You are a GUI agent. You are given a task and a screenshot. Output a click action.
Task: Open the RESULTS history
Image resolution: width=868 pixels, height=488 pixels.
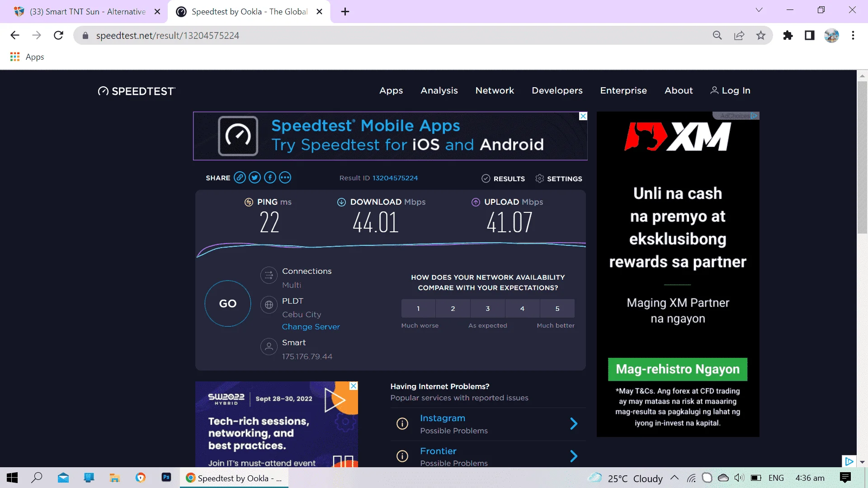pos(503,178)
